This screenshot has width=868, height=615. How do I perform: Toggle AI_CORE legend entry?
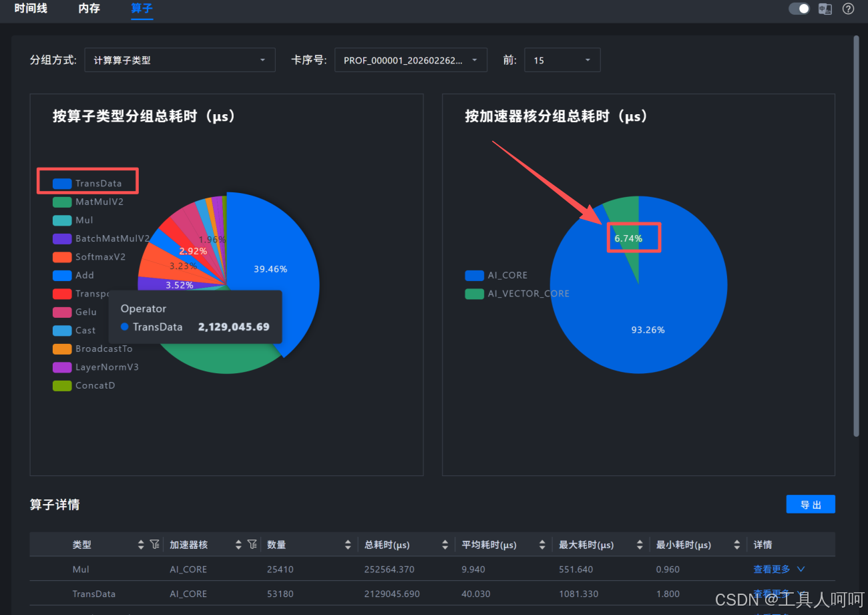pyautogui.click(x=496, y=275)
